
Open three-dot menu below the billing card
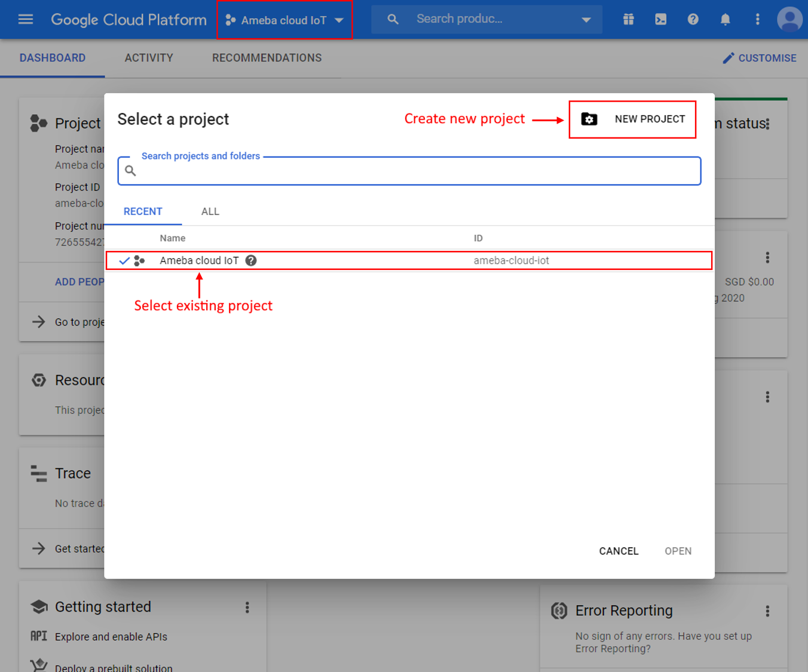point(767,397)
